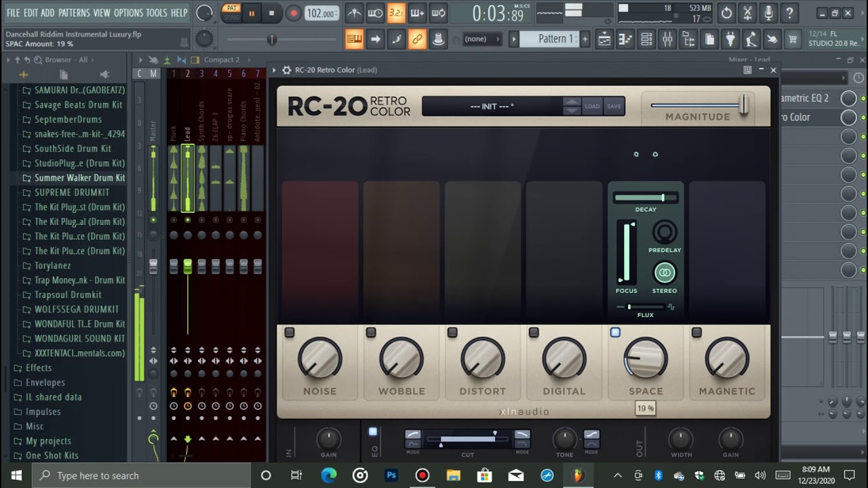Open the TOOLS menu
Viewport: 868px width, 488px height.
[x=157, y=13]
